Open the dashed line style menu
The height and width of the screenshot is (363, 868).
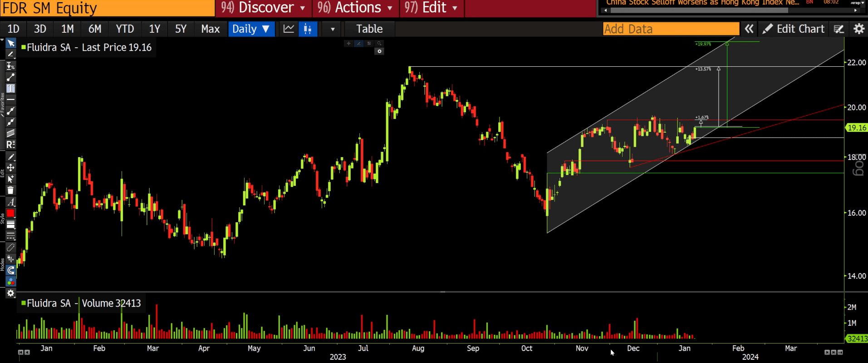10,236
